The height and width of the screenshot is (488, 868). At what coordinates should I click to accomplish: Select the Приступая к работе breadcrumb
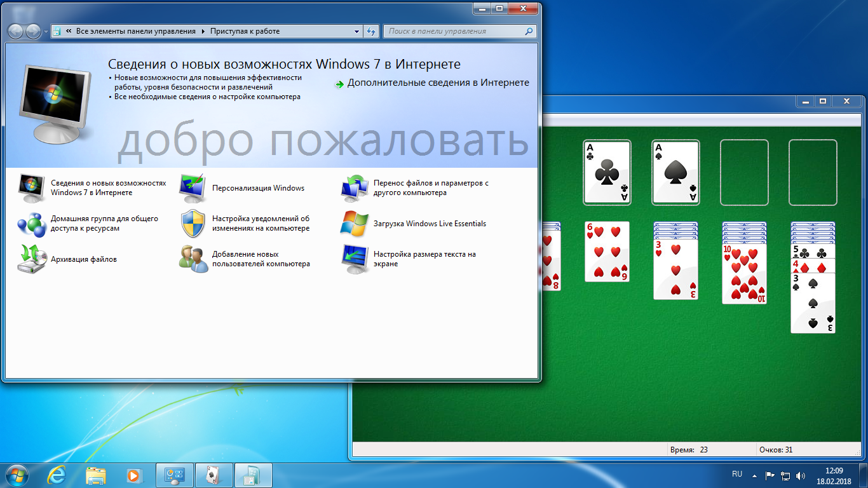coord(245,31)
